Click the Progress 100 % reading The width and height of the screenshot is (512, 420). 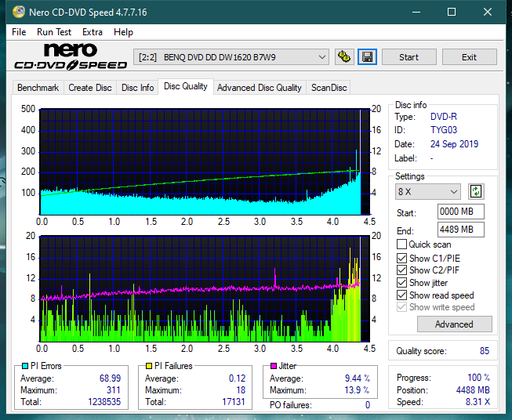(x=479, y=378)
